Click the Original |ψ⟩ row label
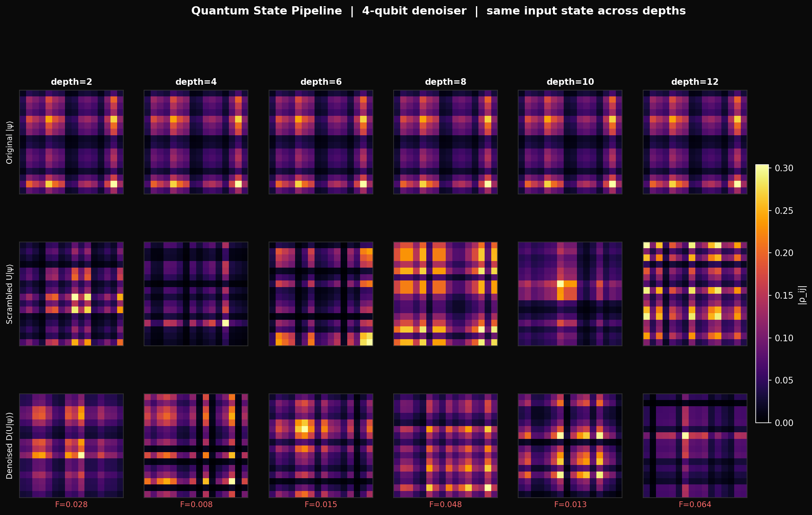Image resolution: width=812 pixels, height=515 pixels. coord(10,142)
